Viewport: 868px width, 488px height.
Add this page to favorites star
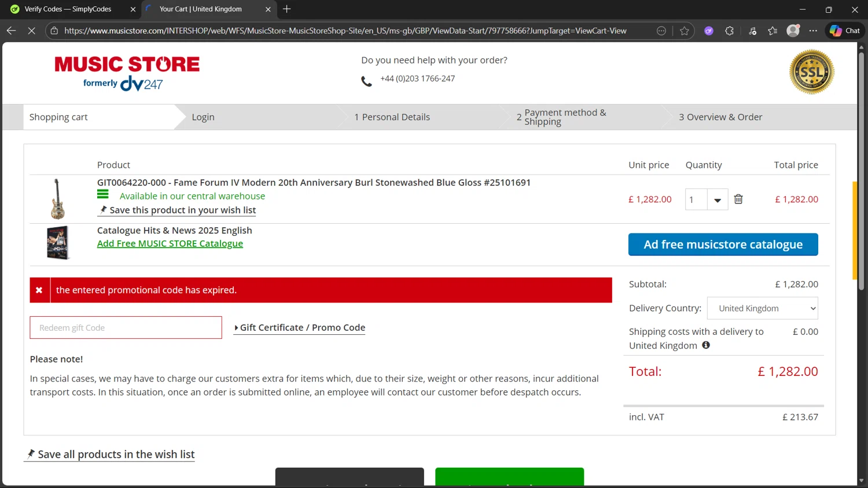click(685, 31)
